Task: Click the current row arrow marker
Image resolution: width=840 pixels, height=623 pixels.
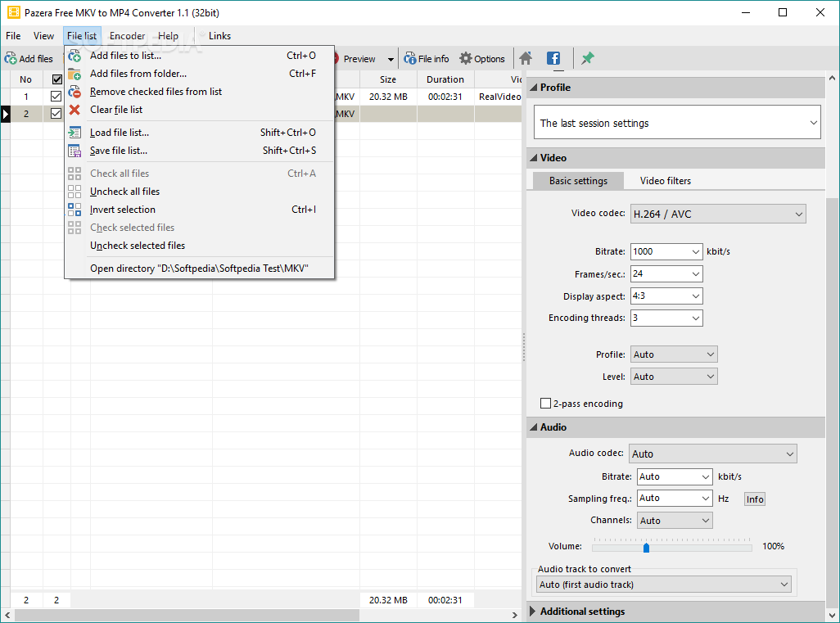Action: [6, 114]
